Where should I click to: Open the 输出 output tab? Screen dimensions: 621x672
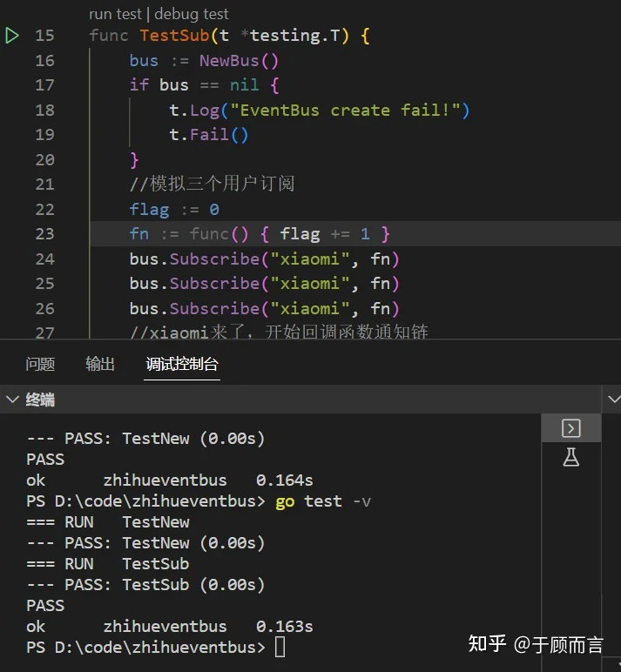click(x=100, y=364)
